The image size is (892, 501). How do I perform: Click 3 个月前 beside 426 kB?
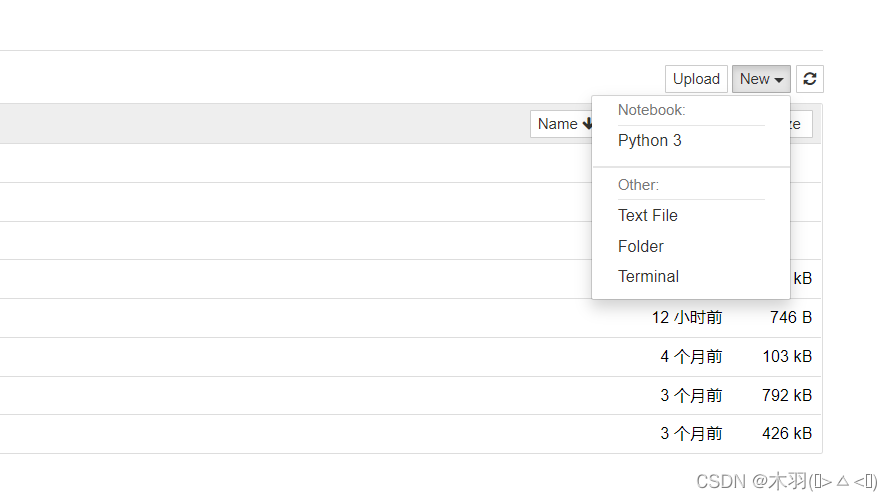[x=691, y=433]
